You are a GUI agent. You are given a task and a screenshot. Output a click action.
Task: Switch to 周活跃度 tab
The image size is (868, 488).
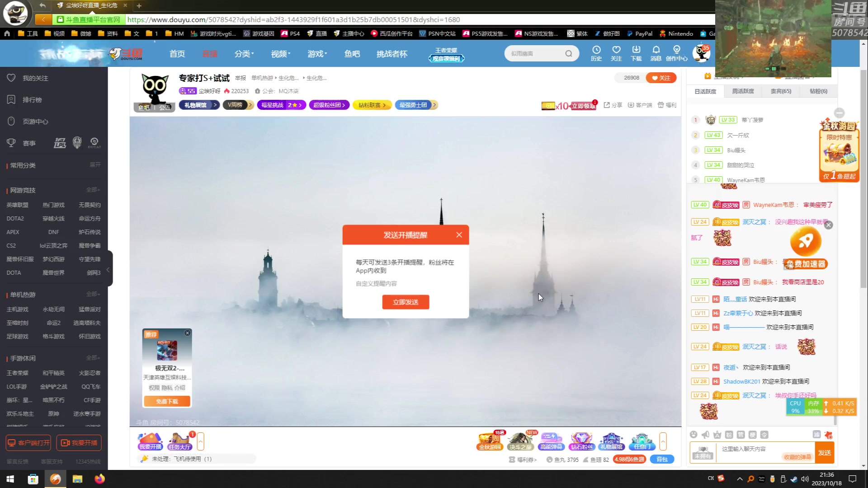point(743,91)
